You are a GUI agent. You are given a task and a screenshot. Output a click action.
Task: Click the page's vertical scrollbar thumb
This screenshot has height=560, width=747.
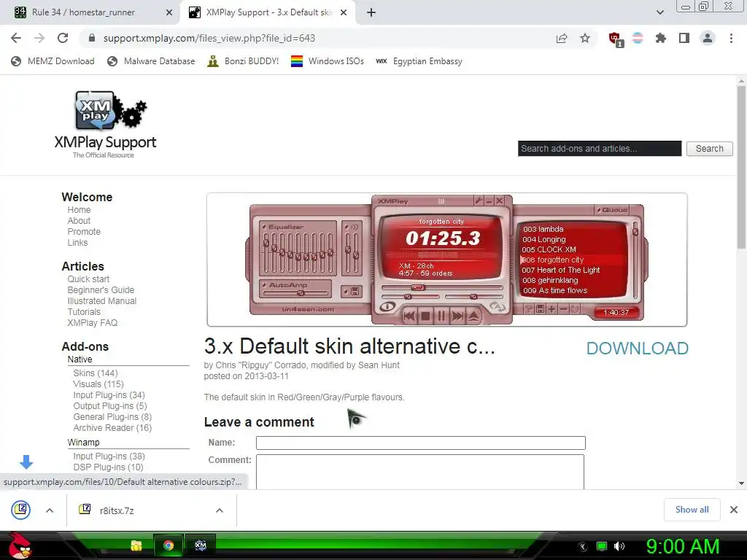(741, 167)
